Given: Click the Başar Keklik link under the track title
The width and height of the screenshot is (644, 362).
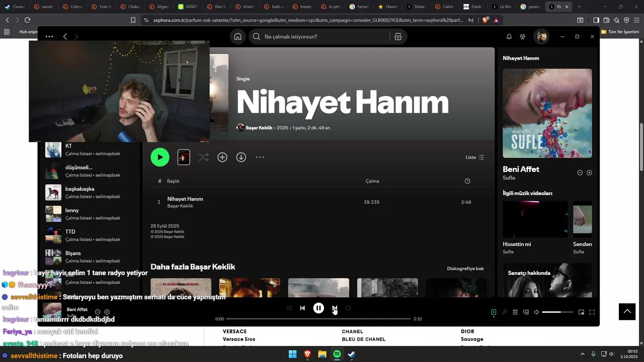Looking at the screenshot, I should (x=180, y=206).
